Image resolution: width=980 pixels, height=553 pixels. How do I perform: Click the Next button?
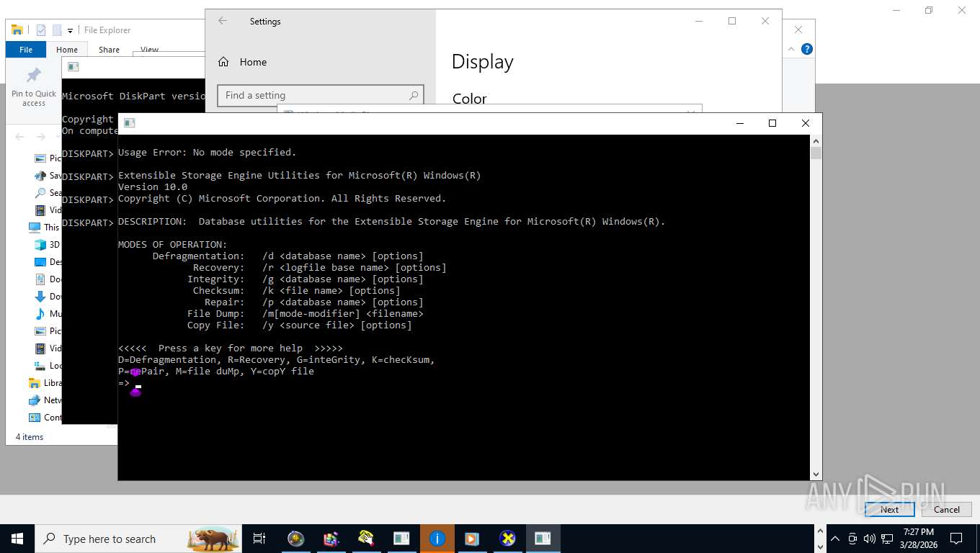(890, 509)
